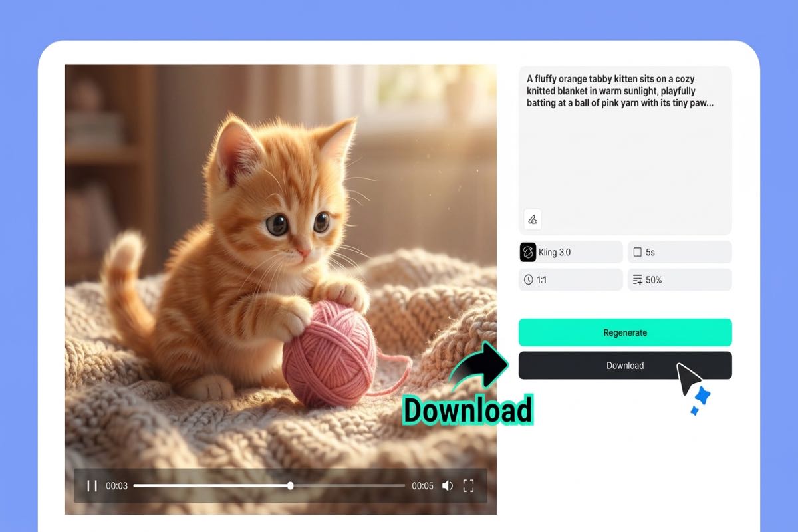Click the playhead dot on the progress bar
798x532 pixels.
[291, 485]
